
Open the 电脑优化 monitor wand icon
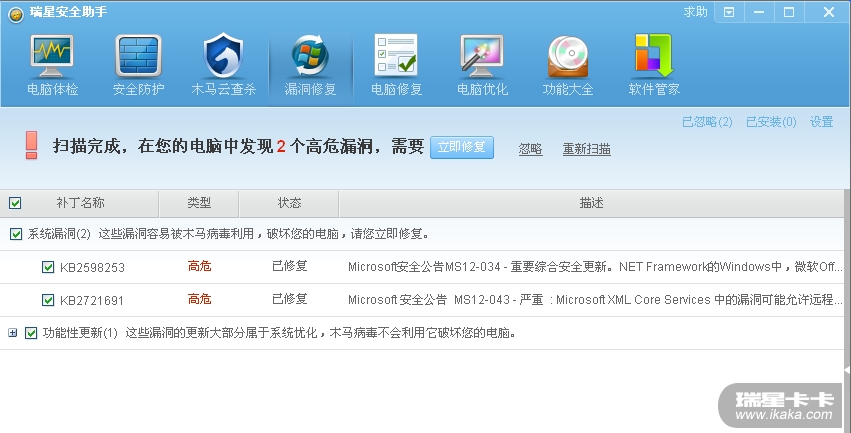pyautogui.click(x=482, y=56)
